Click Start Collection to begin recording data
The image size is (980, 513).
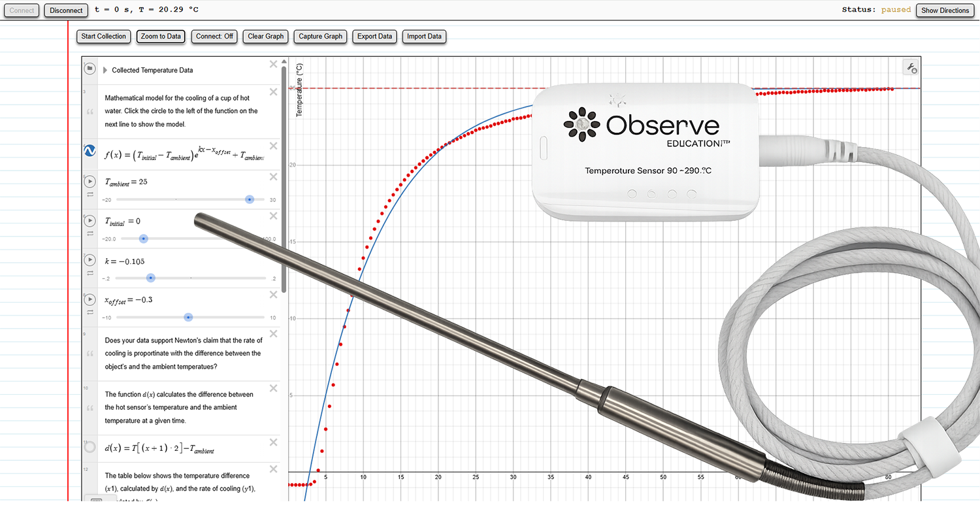(103, 37)
